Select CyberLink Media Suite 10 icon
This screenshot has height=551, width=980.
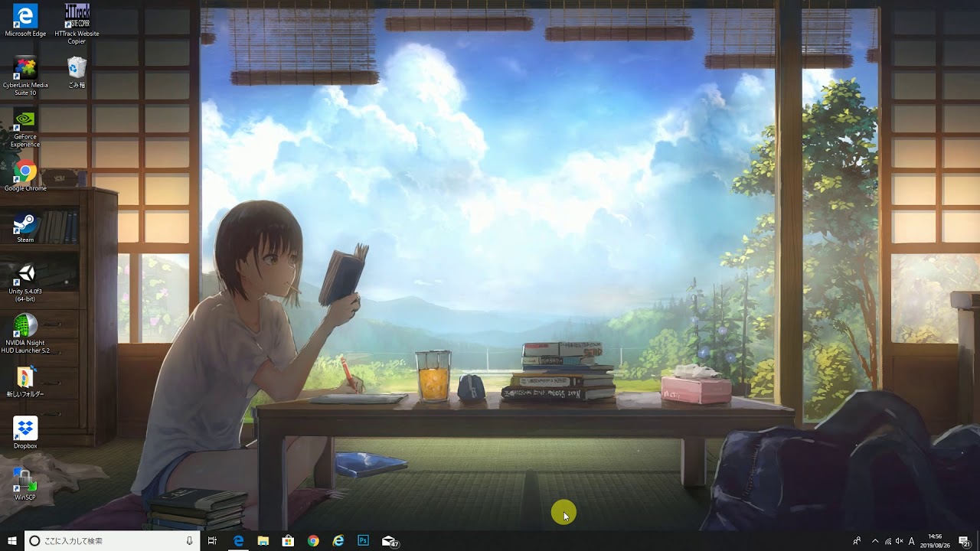(x=25, y=75)
